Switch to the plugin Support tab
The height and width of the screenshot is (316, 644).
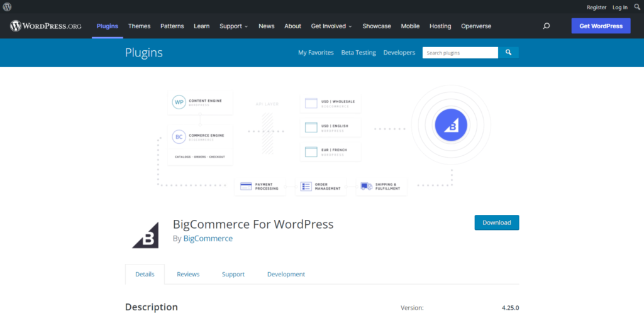click(x=233, y=274)
